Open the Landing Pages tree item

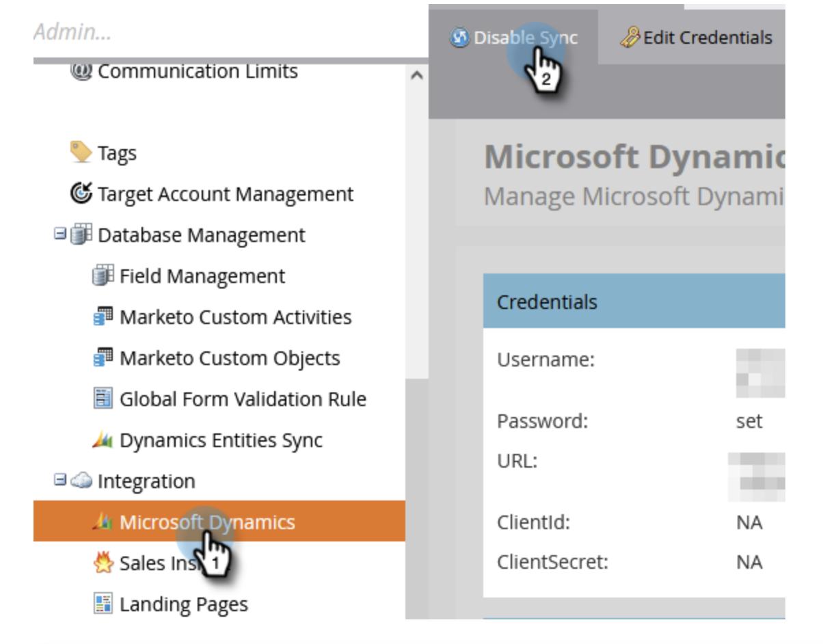183,604
